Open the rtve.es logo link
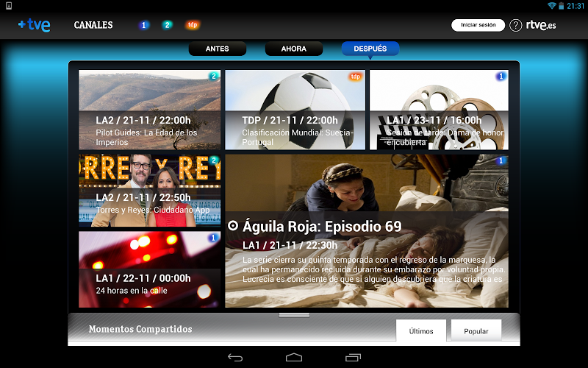The height and width of the screenshot is (368, 588). click(541, 25)
